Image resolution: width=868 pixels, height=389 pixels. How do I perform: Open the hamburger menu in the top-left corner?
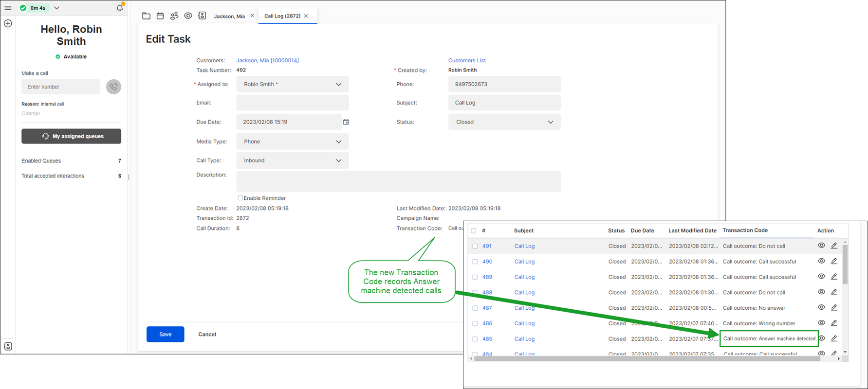tap(8, 8)
